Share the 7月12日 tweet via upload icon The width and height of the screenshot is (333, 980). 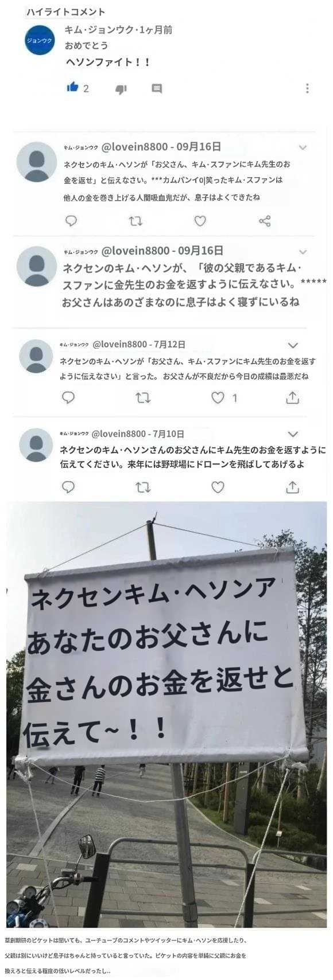(x=292, y=397)
